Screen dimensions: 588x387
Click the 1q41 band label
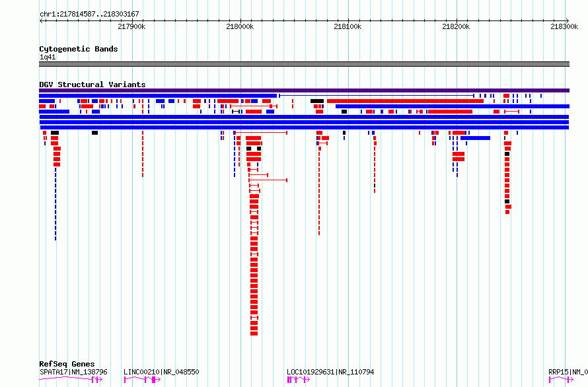pyautogui.click(x=48, y=57)
